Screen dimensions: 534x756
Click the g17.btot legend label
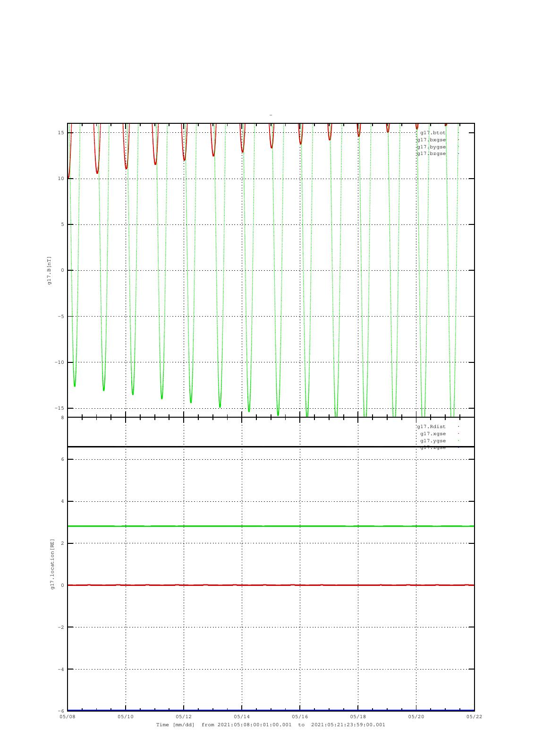coord(432,133)
